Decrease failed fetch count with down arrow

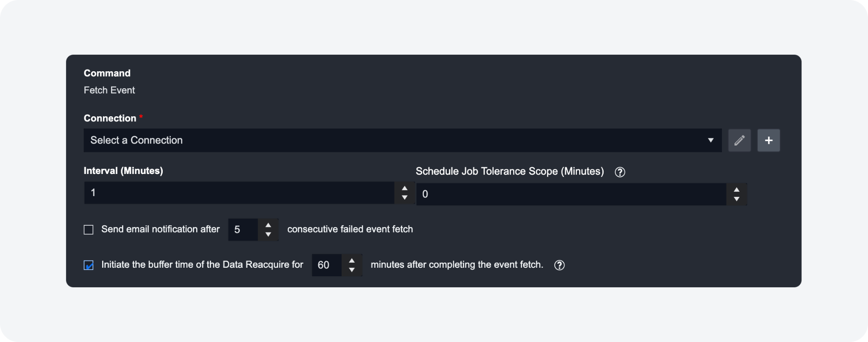click(x=268, y=234)
